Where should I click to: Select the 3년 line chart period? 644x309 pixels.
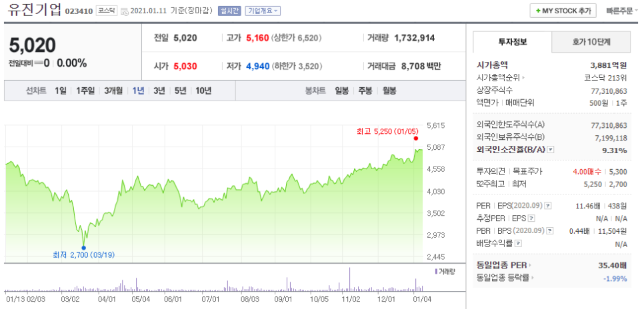coord(159,91)
